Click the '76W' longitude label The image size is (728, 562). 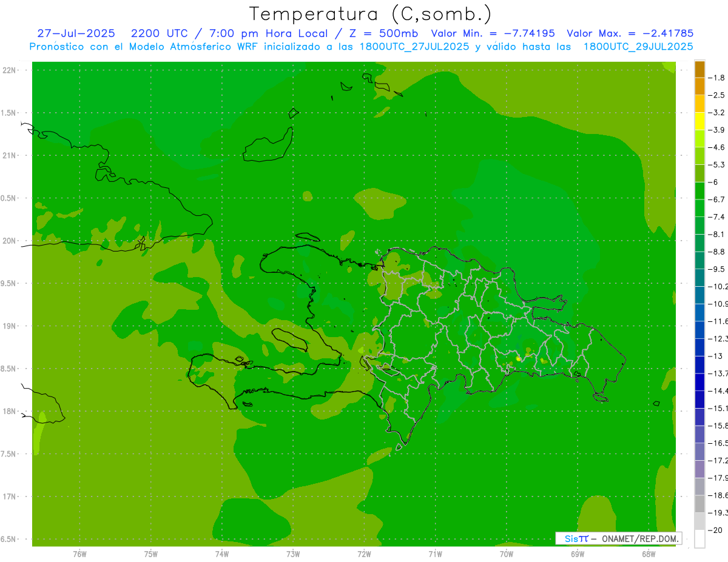pos(79,554)
